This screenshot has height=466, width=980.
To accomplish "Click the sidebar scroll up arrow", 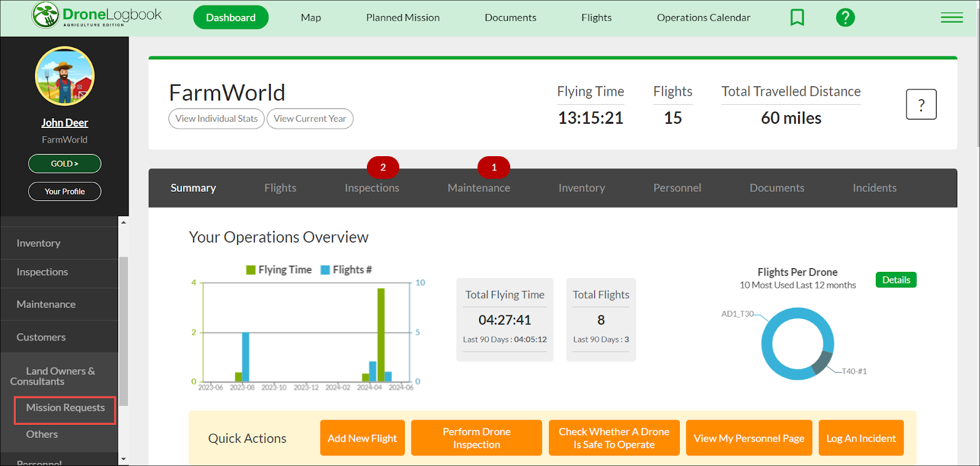I will coord(123,222).
